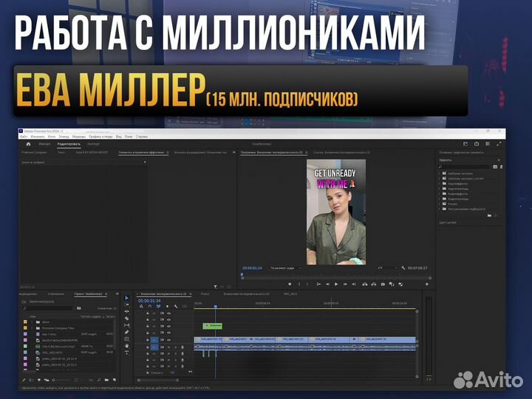Toggle eye icon of the highlighted V1 track
Screen dimensions: 532x399
pos(168,340)
